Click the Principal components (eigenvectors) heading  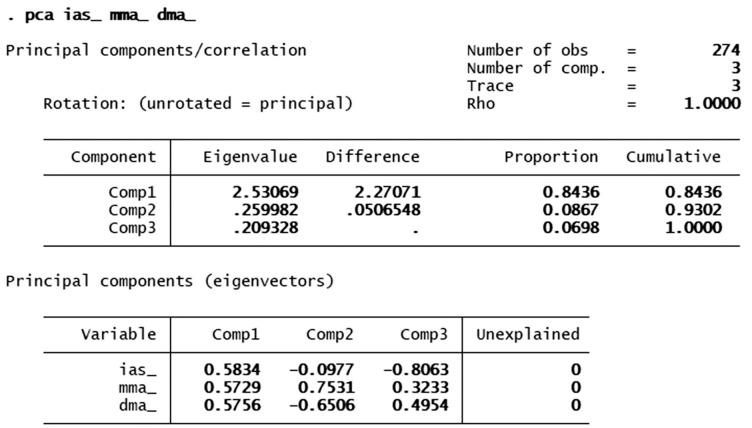pos(170,281)
